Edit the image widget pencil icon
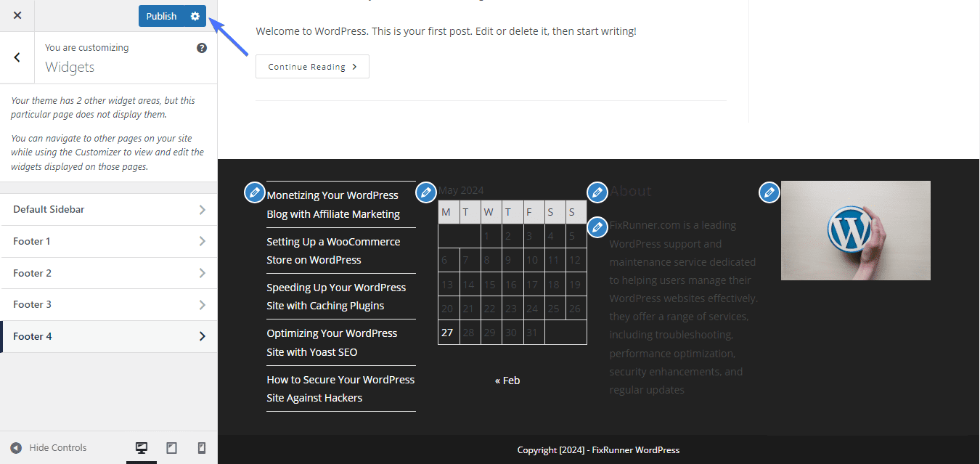This screenshot has height=464, width=980. coord(769,192)
